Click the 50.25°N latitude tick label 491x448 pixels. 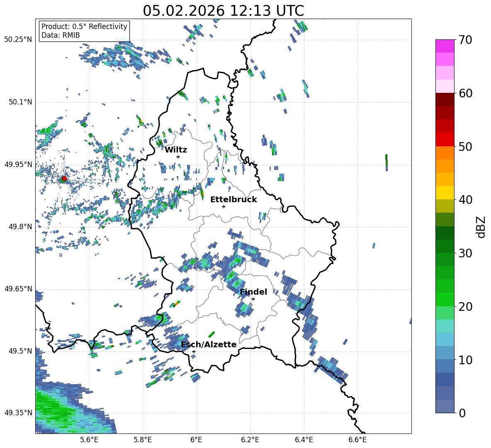tap(18, 40)
